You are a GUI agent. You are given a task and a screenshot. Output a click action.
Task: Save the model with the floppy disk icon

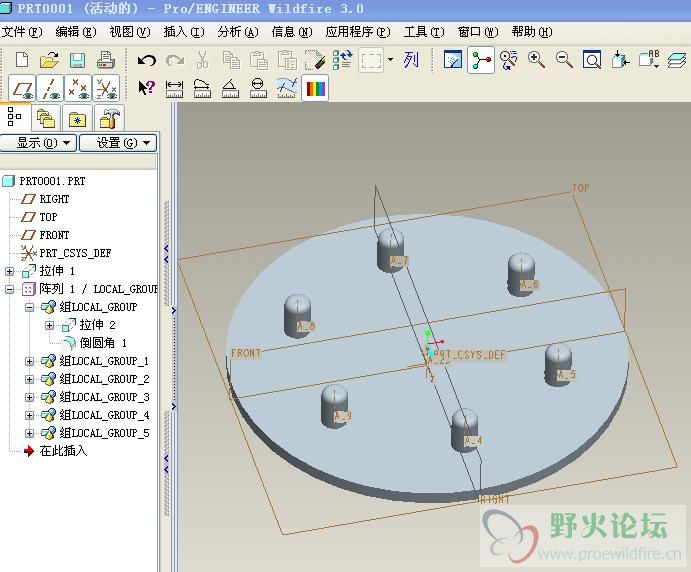(78, 60)
